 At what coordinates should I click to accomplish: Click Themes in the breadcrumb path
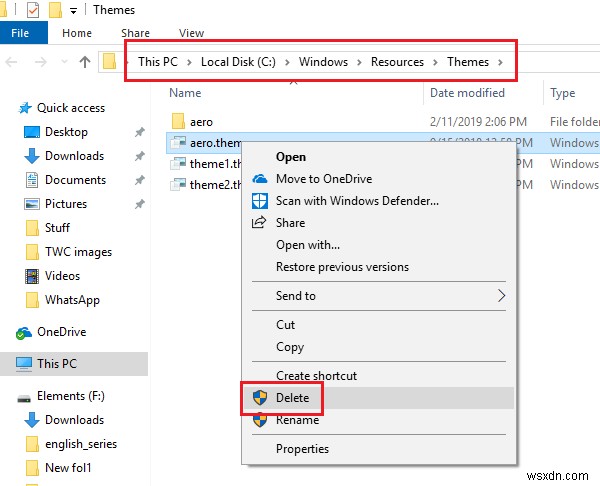(468, 62)
